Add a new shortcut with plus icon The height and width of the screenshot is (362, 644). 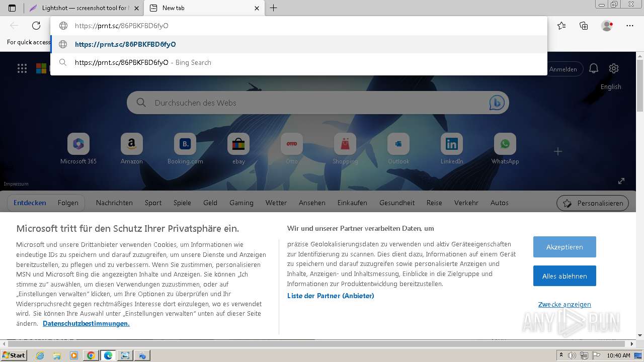click(x=558, y=151)
